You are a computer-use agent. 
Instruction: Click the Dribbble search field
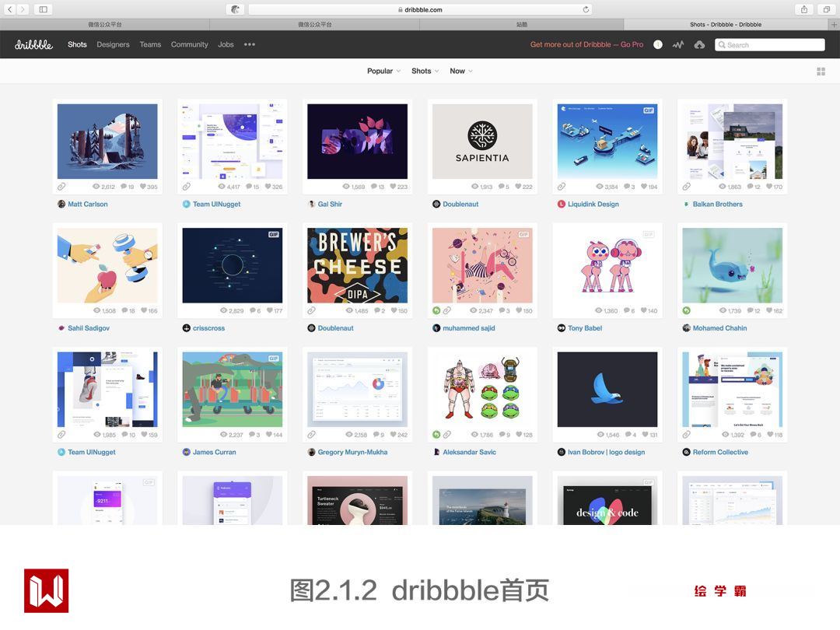pyautogui.click(x=770, y=44)
